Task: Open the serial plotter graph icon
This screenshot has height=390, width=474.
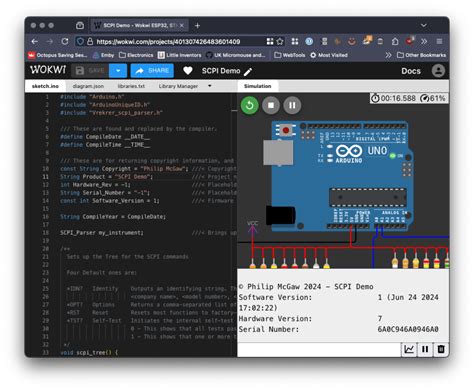Action: 409,349
